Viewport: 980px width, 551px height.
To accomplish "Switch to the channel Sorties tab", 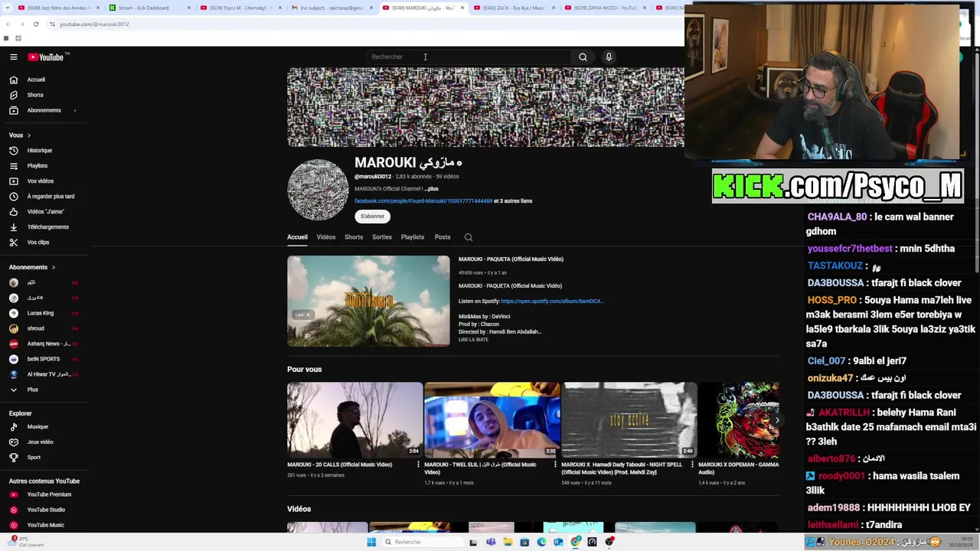I will pyautogui.click(x=382, y=237).
